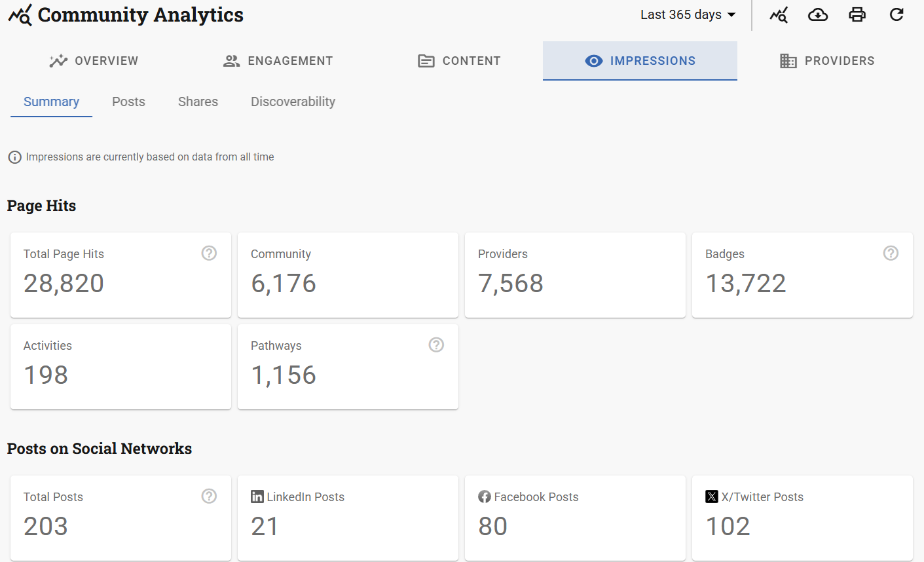
Task: Click the refresh icon
Action: tap(896, 15)
